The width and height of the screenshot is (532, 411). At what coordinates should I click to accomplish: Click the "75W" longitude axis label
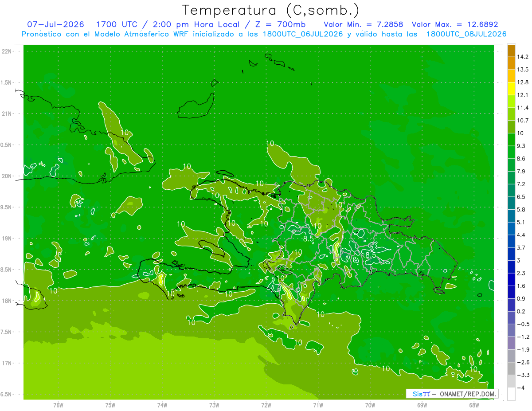pos(110,405)
